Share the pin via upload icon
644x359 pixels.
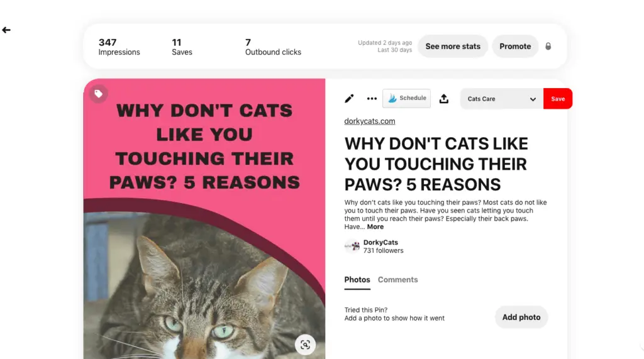(x=444, y=99)
